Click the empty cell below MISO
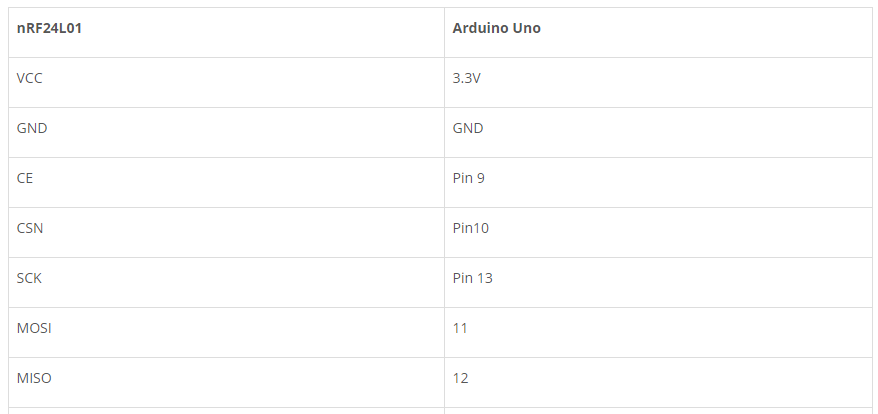 coord(226,411)
